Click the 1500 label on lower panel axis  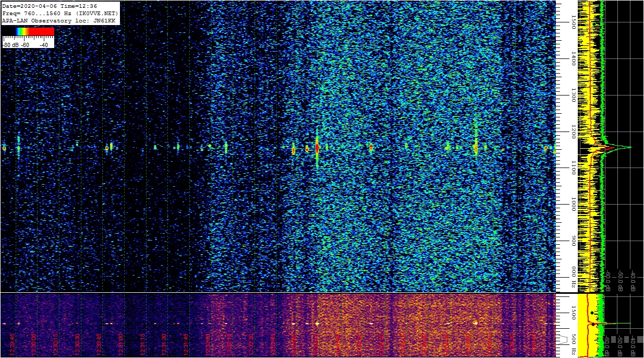(x=573, y=312)
